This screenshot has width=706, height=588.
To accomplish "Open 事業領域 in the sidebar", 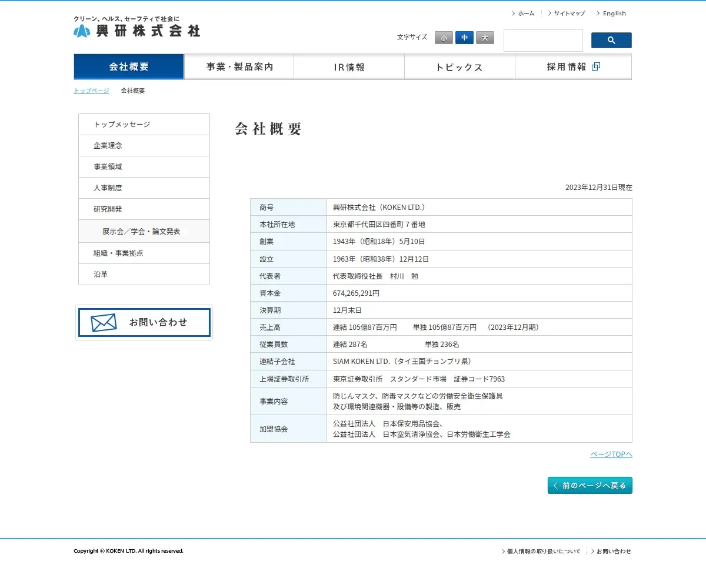I will pyautogui.click(x=144, y=167).
